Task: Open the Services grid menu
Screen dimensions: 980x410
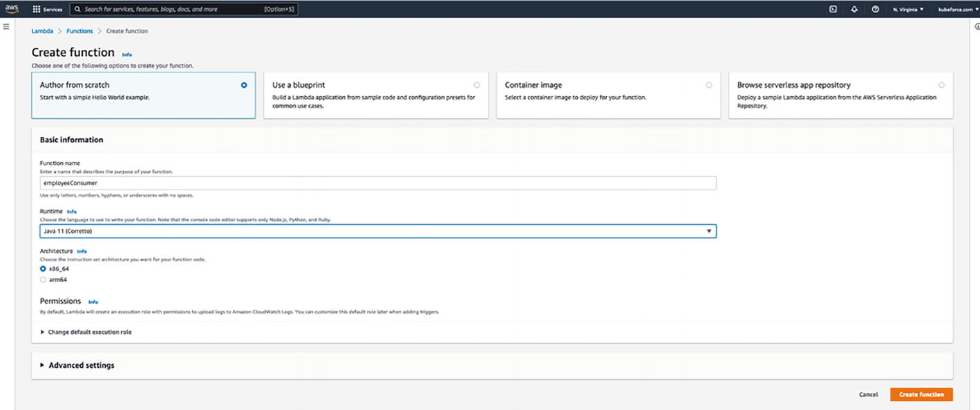Action: click(x=48, y=10)
